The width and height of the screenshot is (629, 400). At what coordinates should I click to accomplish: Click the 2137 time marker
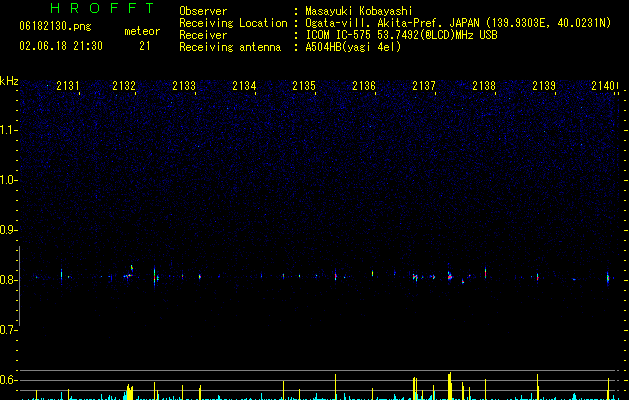pos(424,86)
